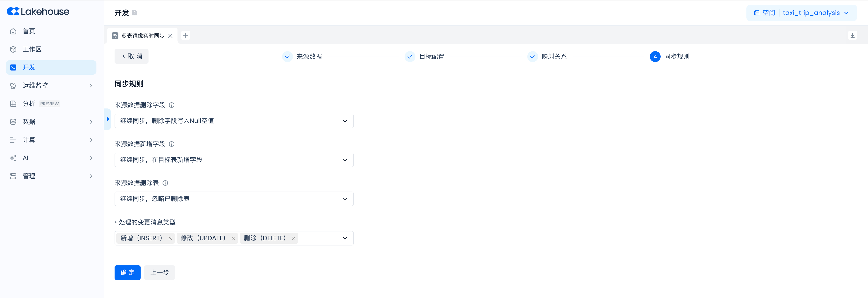Click the Lakehouse logo
The image size is (868, 298).
coord(38,12)
